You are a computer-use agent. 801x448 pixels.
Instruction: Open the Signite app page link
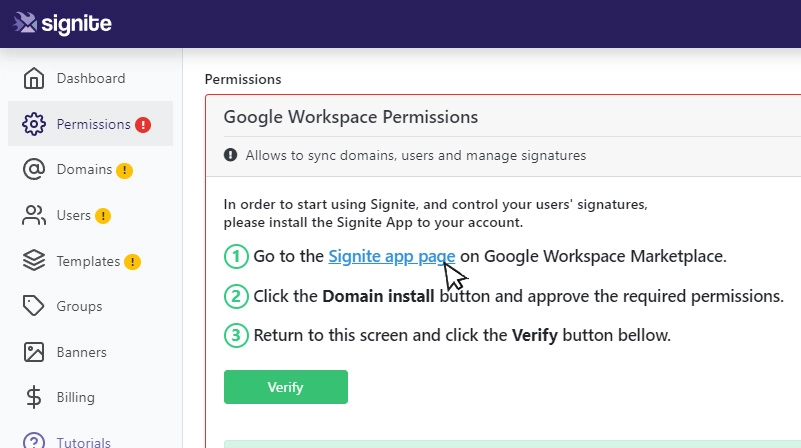(x=391, y=256)
